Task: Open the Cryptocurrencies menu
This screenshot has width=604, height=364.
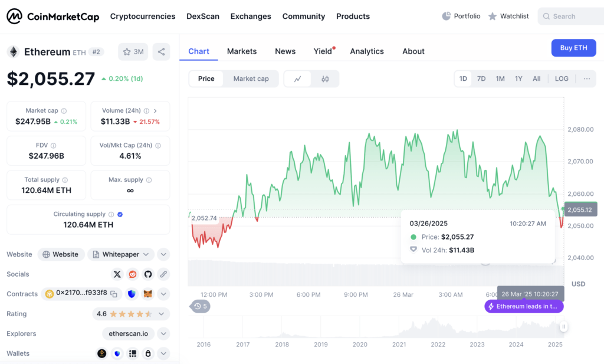Action: tap(143, 16)
